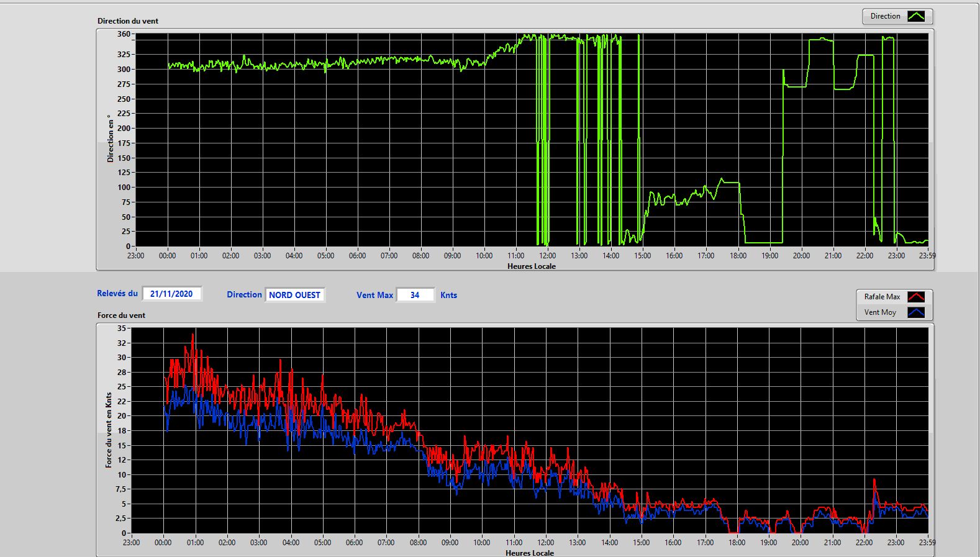Click the 7,5 value on wind force Y axis
The image size is (980, 557).
120,489
